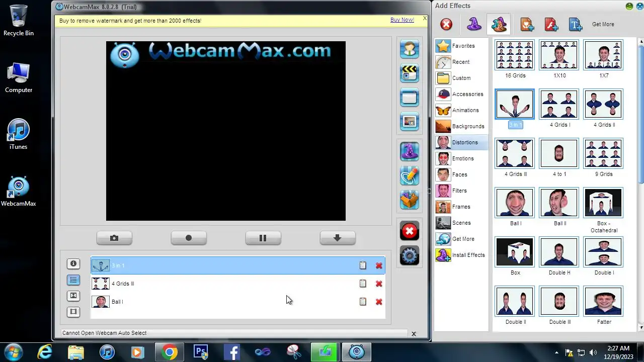Click the Windows Start button

click(13, 352)
